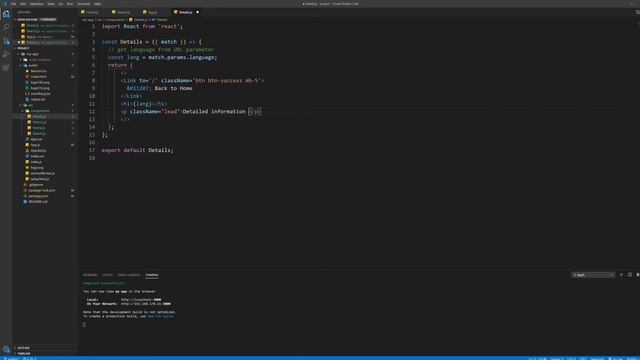Click the 'components' breadcrumb segment
640x360 pixels.
115,20
